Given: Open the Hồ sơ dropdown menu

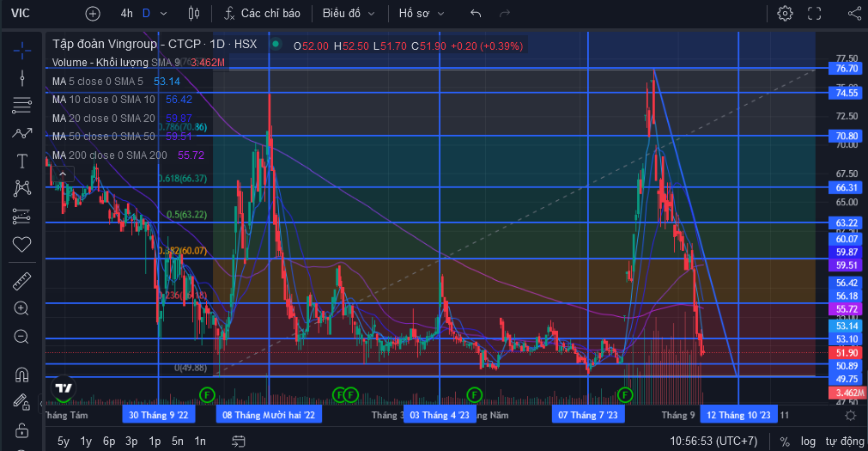Looking at the screenshot, I should [422, 13].
